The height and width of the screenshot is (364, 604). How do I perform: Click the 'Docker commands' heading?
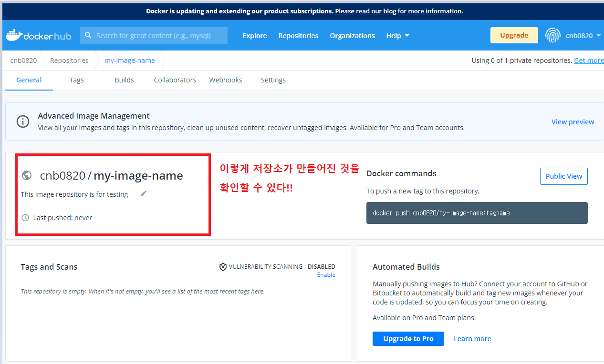401,173
